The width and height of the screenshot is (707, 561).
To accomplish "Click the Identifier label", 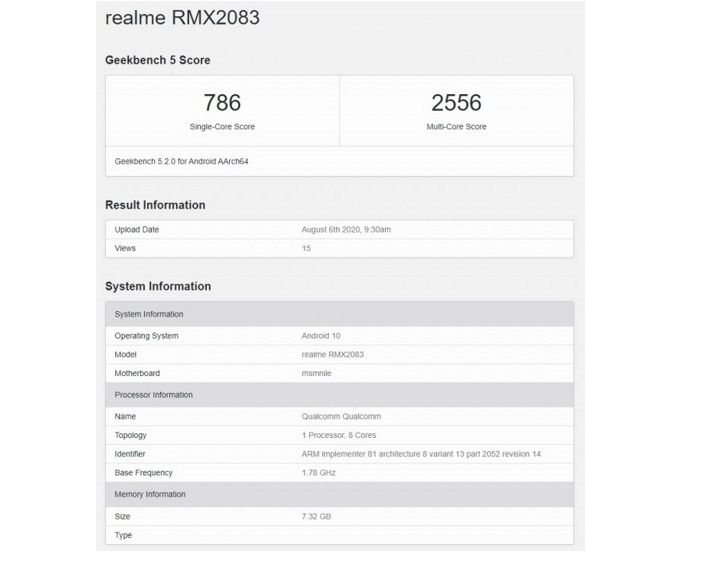I will pos(130,454).
